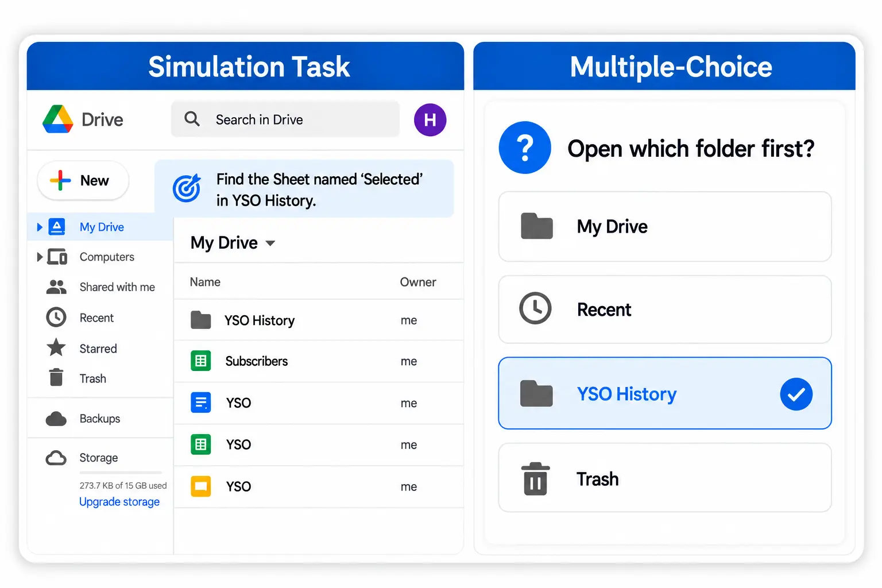This screenshot has height=588, width=882.
Task: Select the Subscribers file name
Action: pyautogui.click(x=257, y=361)
